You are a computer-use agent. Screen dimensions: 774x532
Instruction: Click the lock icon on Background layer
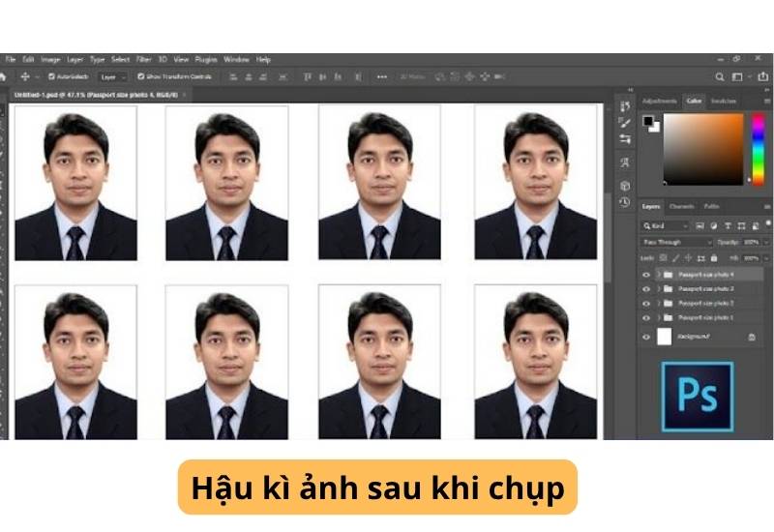(752, 337)
